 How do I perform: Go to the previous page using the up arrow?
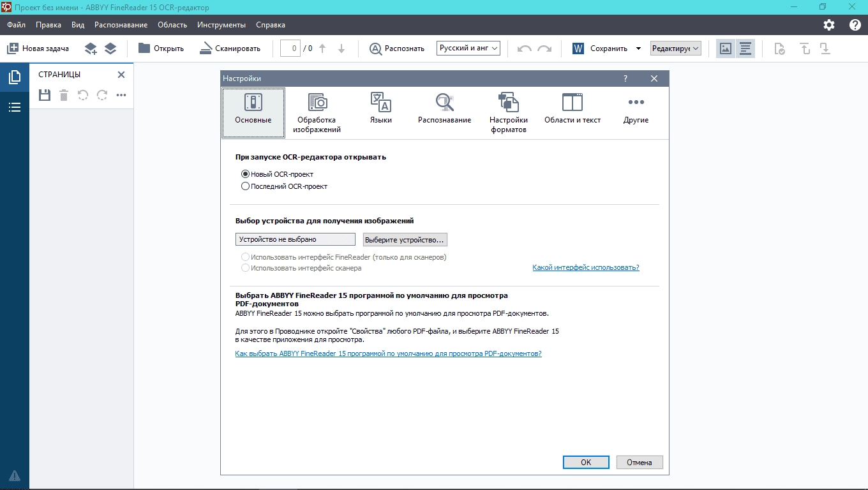point(322,48)
